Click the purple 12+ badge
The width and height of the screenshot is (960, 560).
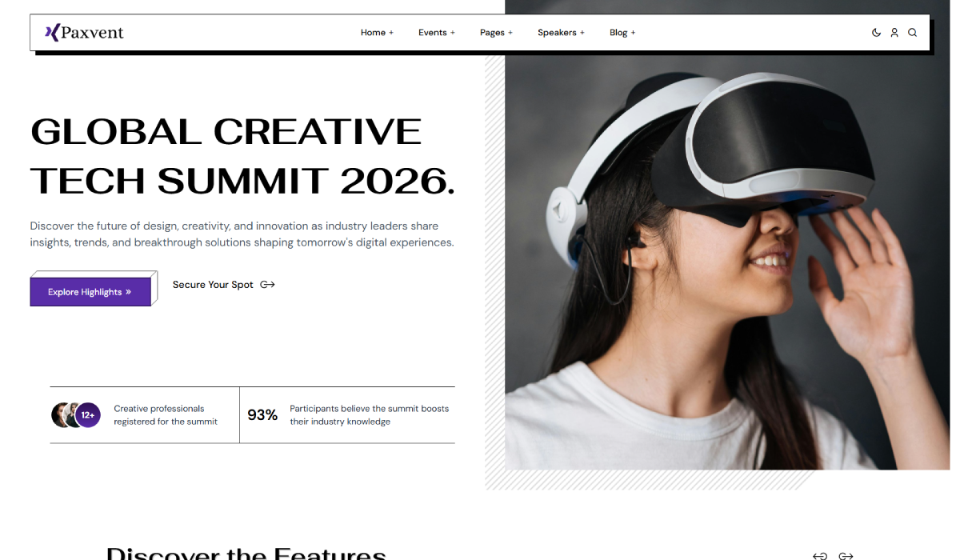88,415
